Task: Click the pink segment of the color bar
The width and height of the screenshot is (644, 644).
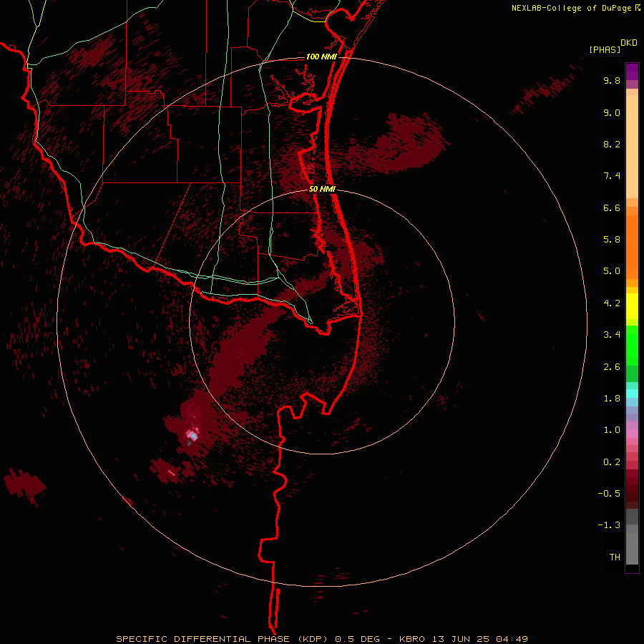Action: pos(632,434)
